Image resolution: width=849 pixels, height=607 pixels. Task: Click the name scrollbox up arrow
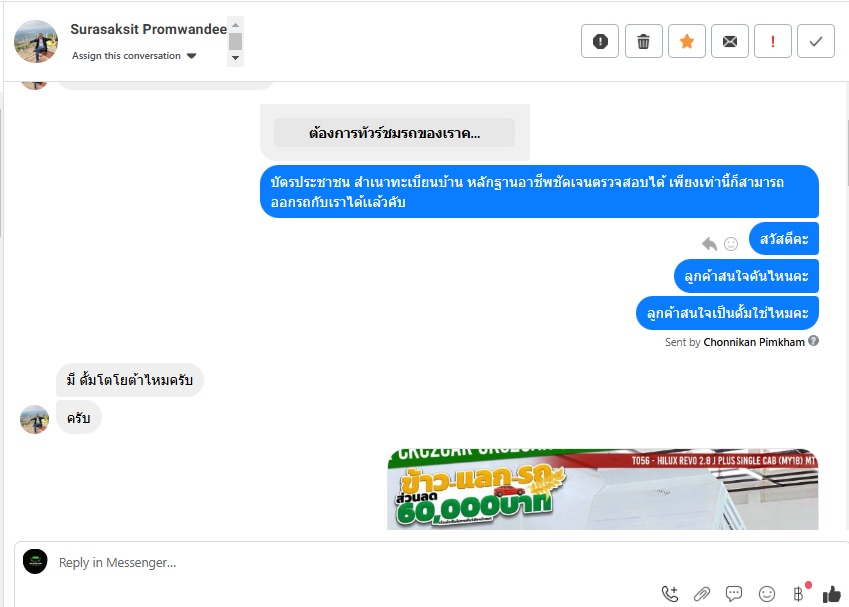(x=235, y=25)
